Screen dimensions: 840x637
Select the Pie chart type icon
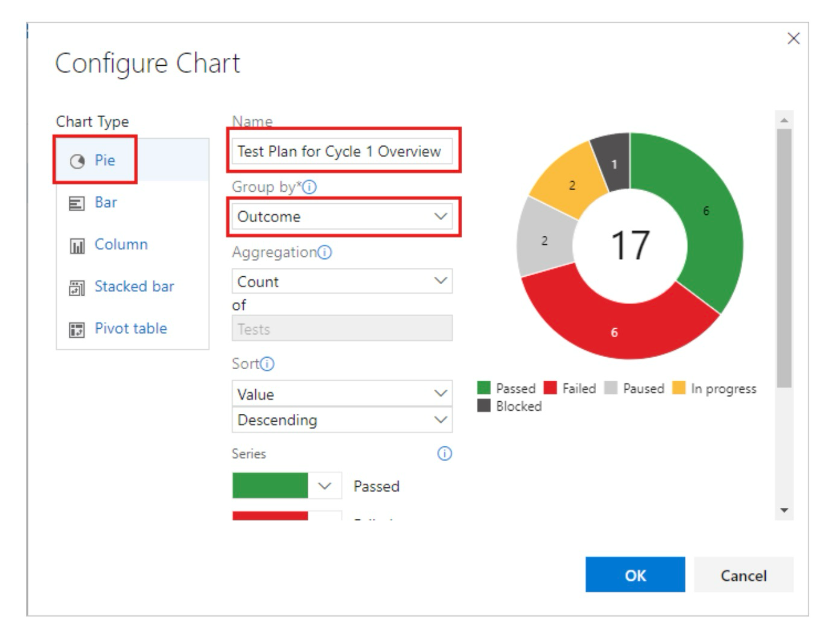coord(77,161)
